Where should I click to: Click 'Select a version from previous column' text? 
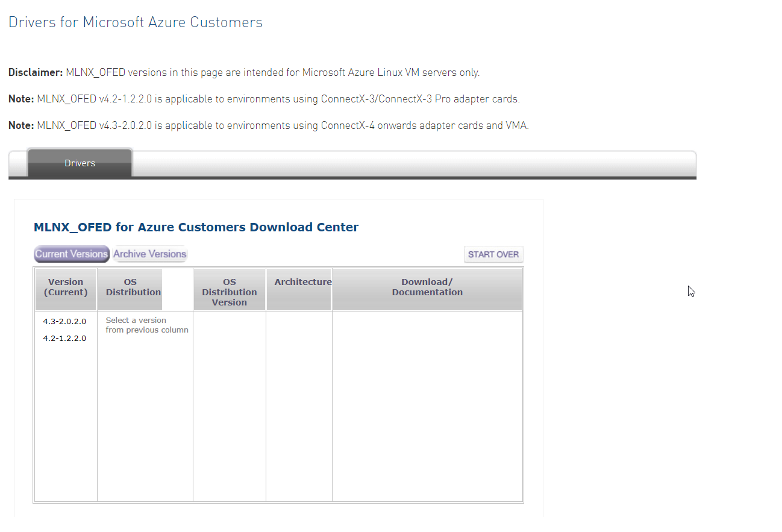pos(147,325)
